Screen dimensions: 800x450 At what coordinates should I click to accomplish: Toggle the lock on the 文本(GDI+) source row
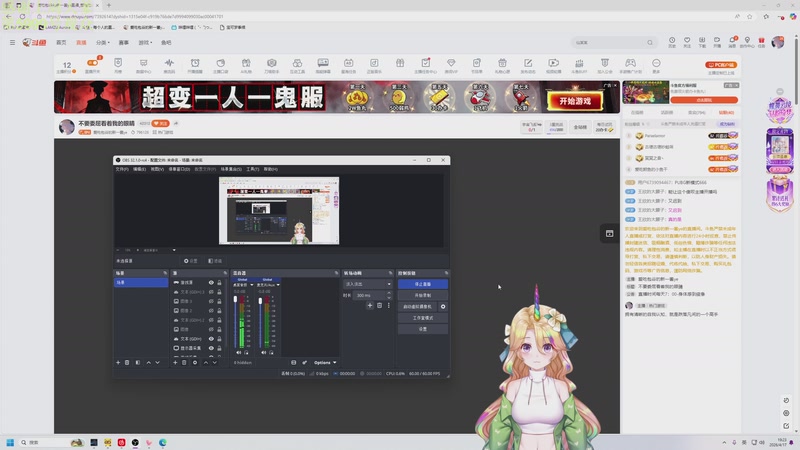[x=219, y=339]
